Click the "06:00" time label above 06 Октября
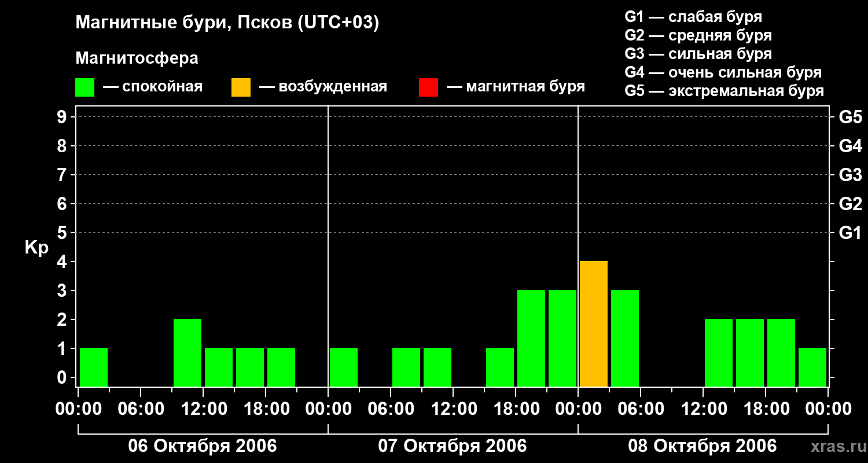The width and height of the screenshot is (868, 463). 141,409
